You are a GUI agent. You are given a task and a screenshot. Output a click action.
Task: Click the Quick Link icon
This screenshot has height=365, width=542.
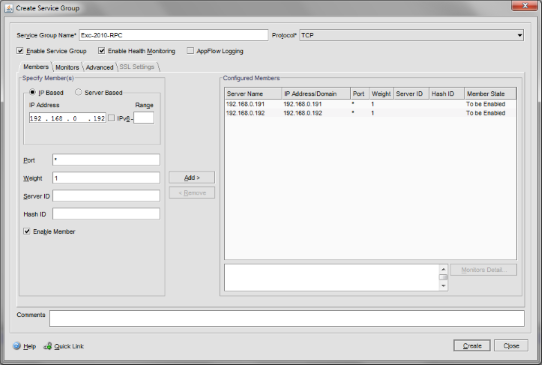pyautogui.click(x=48, y=346)
